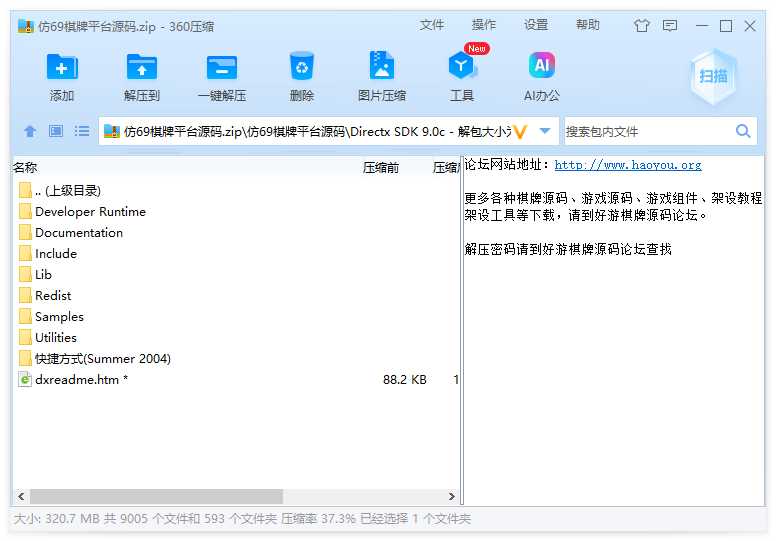Select the Include folder
This screenshot has height=541, width=776.
tap(56, 253)
